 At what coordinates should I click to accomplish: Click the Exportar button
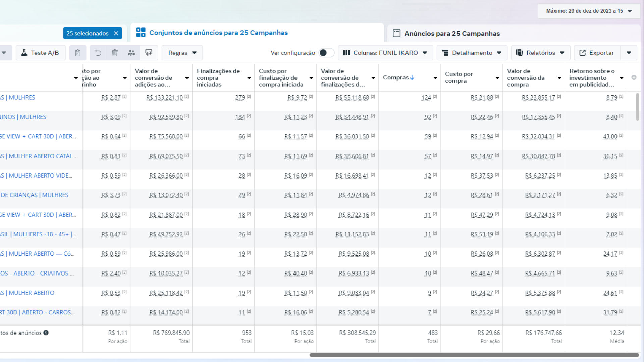[x=597, y=53]
